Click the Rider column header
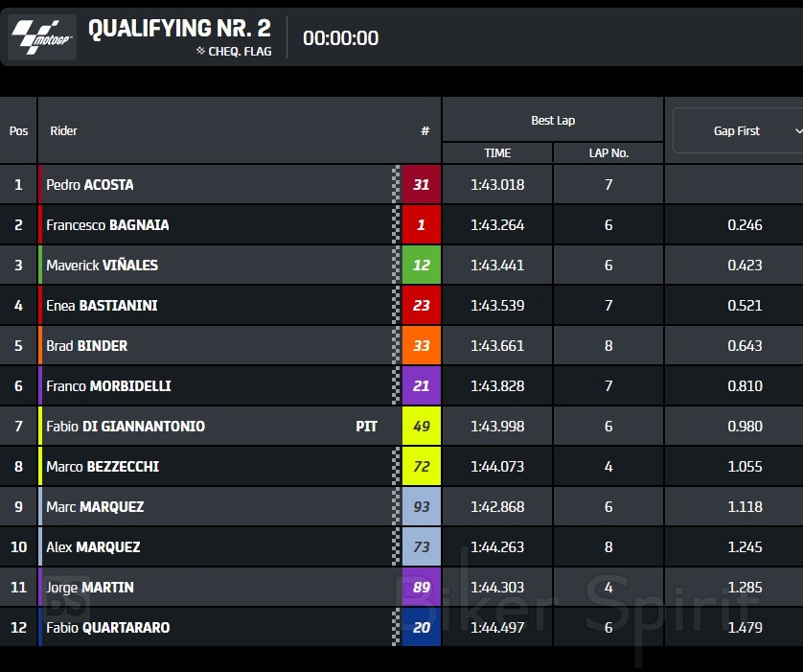Image resolution: width=803 pixels, height=672 pixels. pyautogui.click(x=64, y=130)
